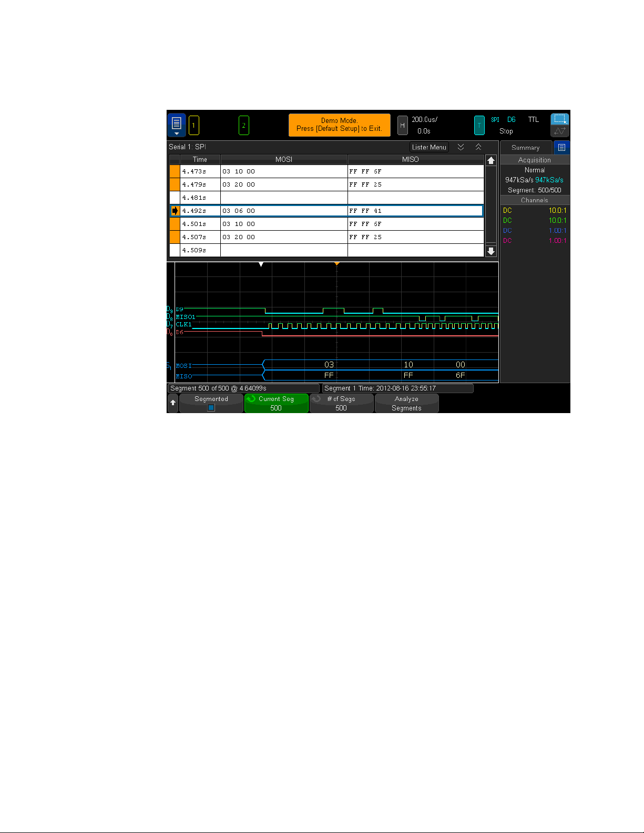The image size is (644, 833).
Task: Select the CLK1 digital channel label
Action: tap(183, 324)
